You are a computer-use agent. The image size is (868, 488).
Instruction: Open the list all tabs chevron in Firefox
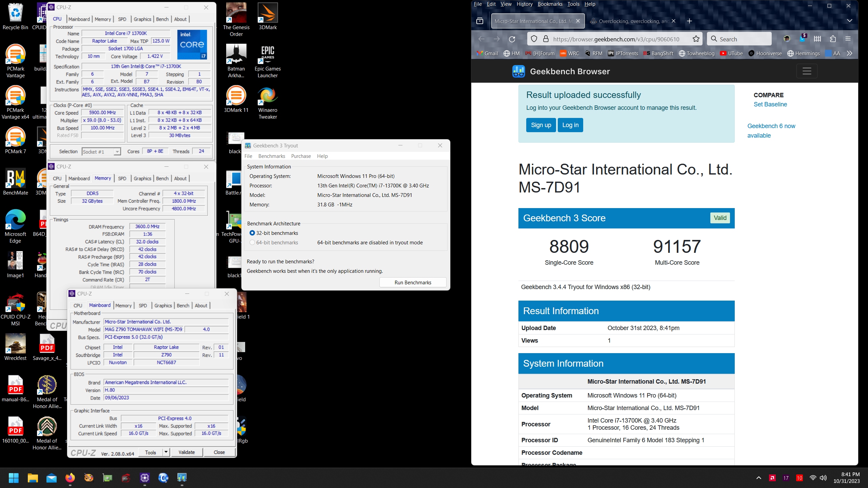coord(849,21)
